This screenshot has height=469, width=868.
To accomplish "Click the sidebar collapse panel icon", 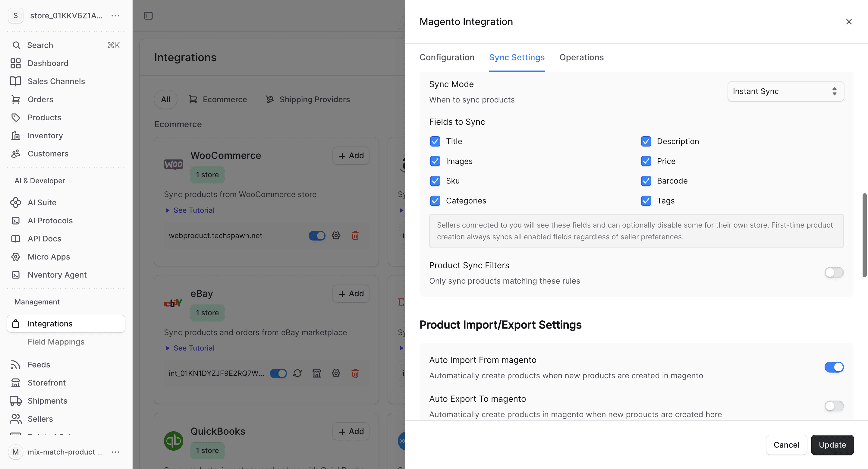I will (148, 16).
